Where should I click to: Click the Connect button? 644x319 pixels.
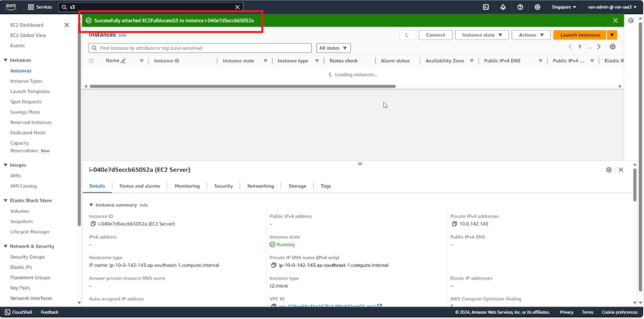435,35
